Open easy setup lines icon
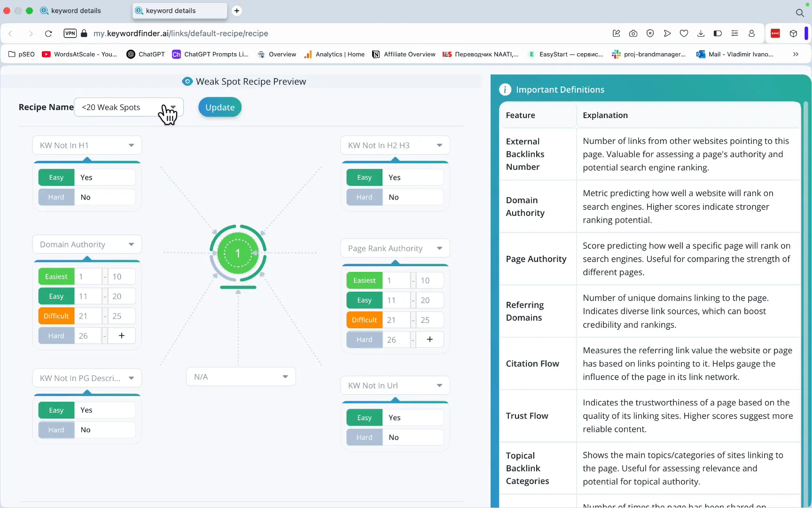The width and height of the screenshot is (812, 508). pyautogui.click(x=734, y=33)
